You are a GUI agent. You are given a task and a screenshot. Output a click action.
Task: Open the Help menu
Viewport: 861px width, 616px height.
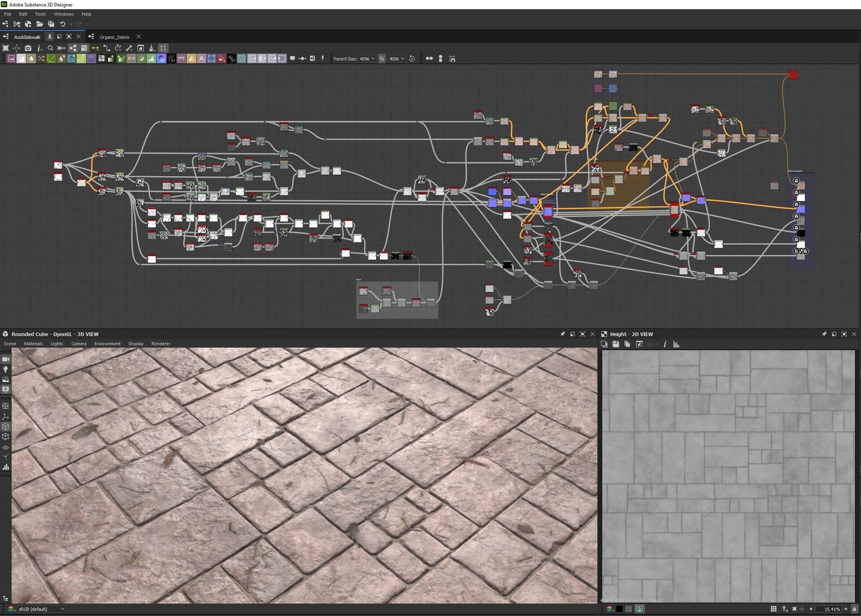(x=86, y=14)
